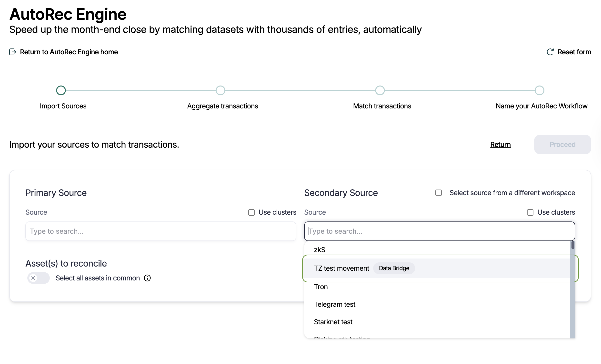Click the Aggregate transactions step circle
601x364 pixels.
[220, 90]
